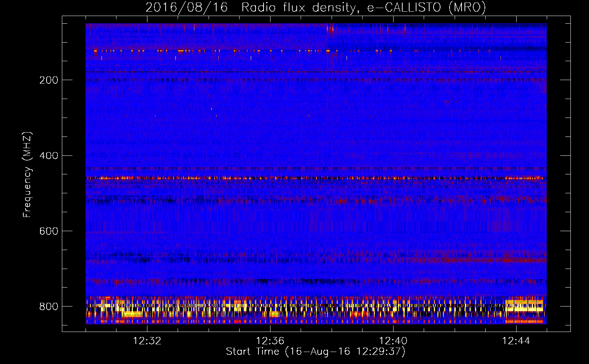The height and width of the screenshot is (364, 589).
Task: Click the frequency tick label '400'
Action: [x=49, y=156]
